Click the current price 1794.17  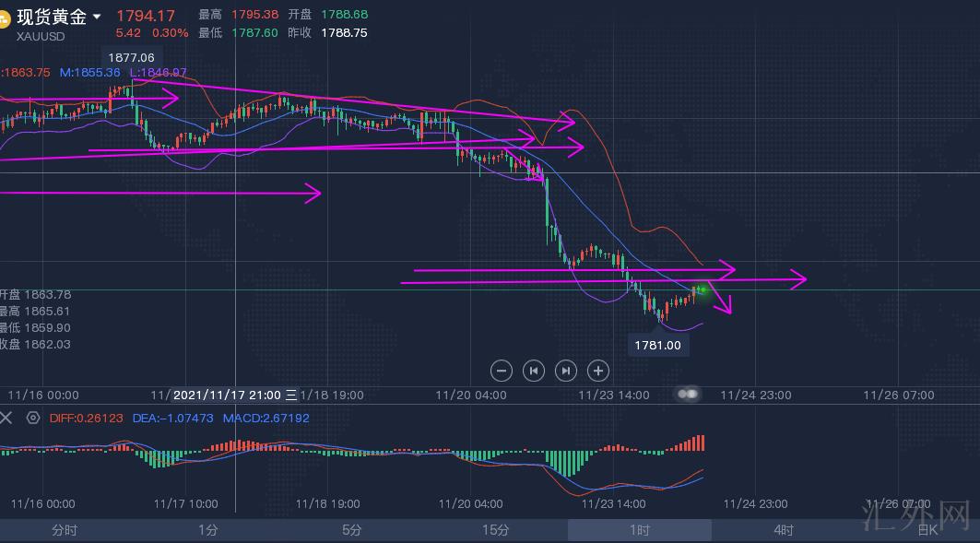146,16
